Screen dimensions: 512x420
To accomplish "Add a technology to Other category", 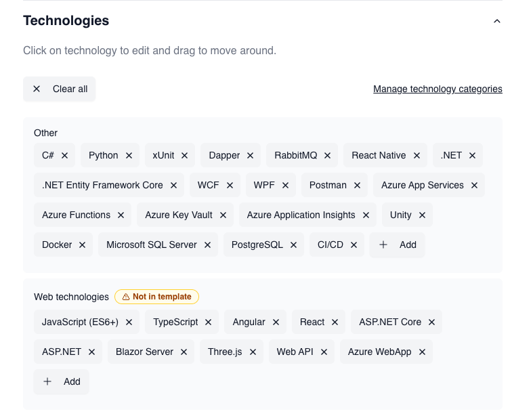I will (397, 245).
